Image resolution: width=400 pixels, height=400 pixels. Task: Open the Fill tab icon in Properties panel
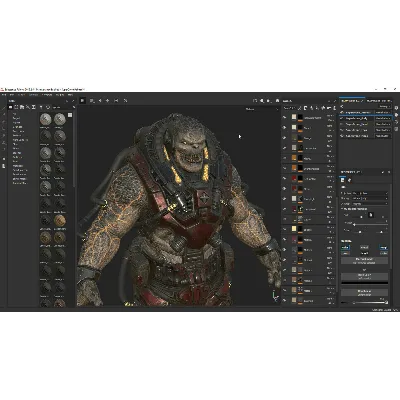[x=343, y=180]
